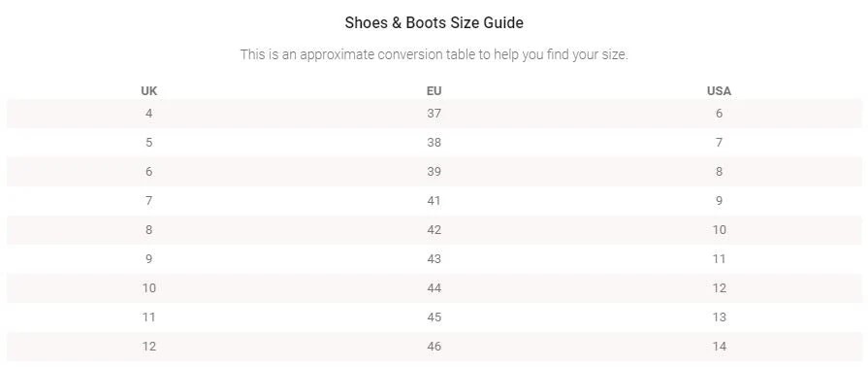Select the USA column header
This screenshot has height=367, width=868.
[x=719, y=91]
